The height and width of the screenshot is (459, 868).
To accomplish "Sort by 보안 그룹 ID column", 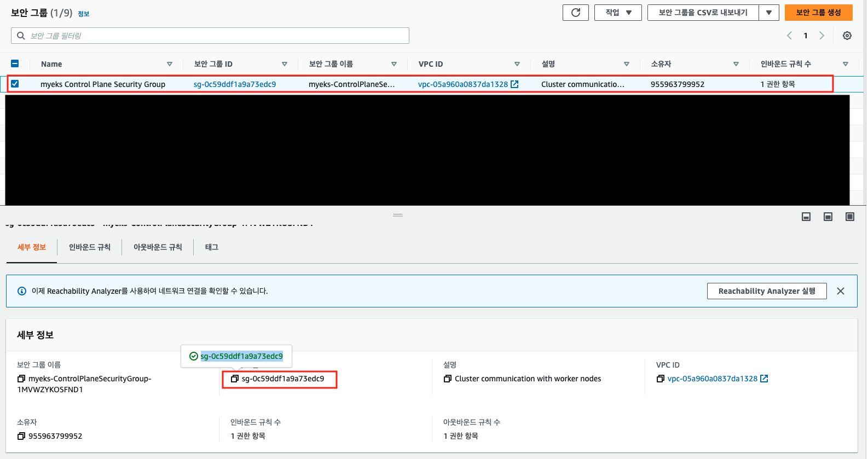I will point(285,64).
